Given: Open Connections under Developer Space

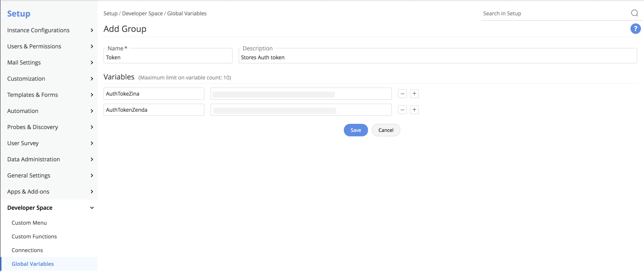Looking at the screenshot, I should coord(27,250).
